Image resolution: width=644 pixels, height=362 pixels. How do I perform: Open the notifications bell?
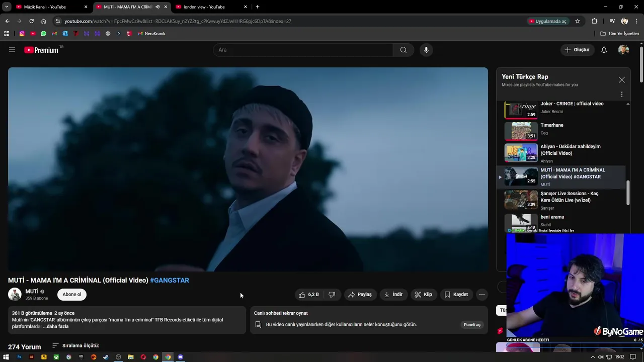click(x=604, y=50)
